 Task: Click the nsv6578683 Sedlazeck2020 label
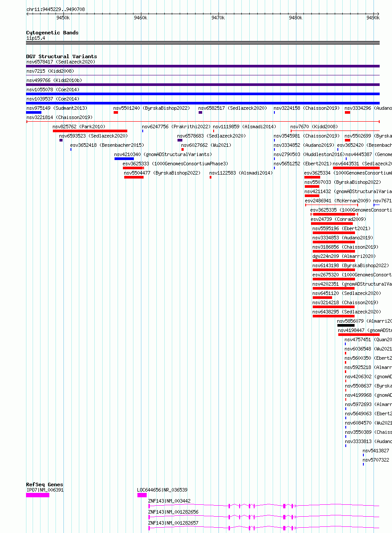211,136
